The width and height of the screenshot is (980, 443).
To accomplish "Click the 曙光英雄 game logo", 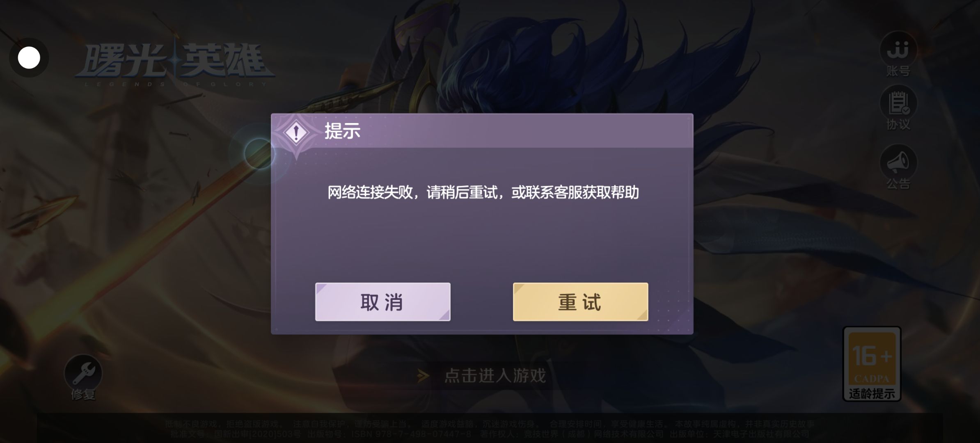I will tap(175, 64).
